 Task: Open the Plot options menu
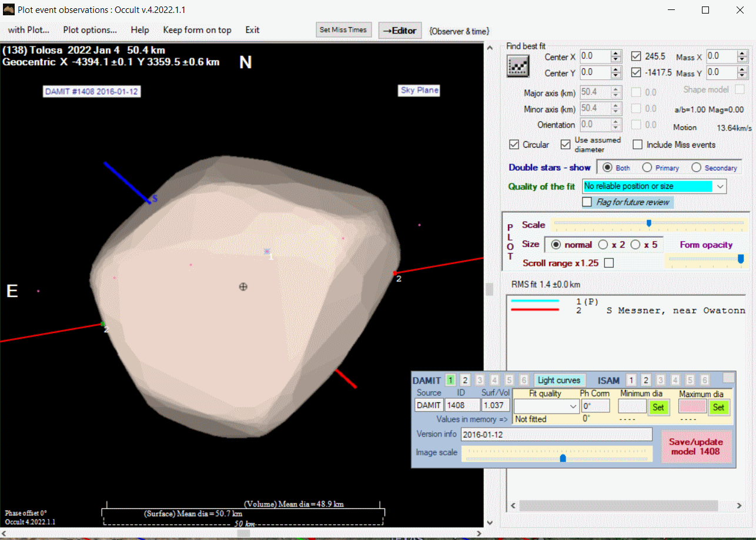(x=90, y=30)
